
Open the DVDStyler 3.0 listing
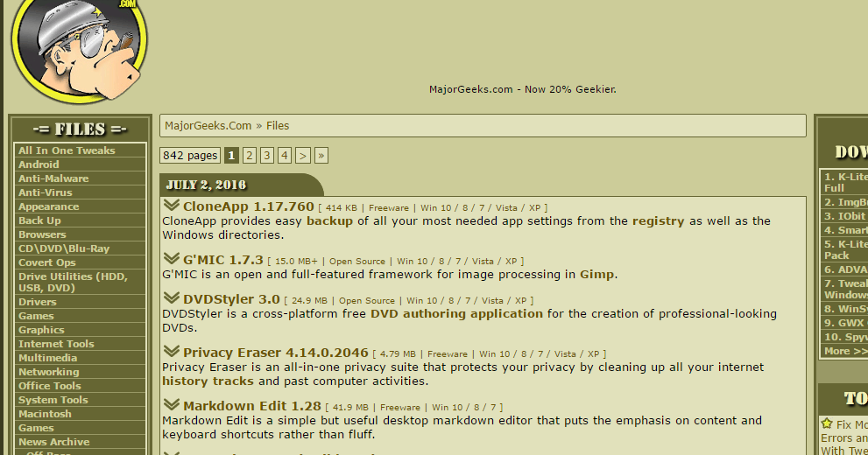231,299
